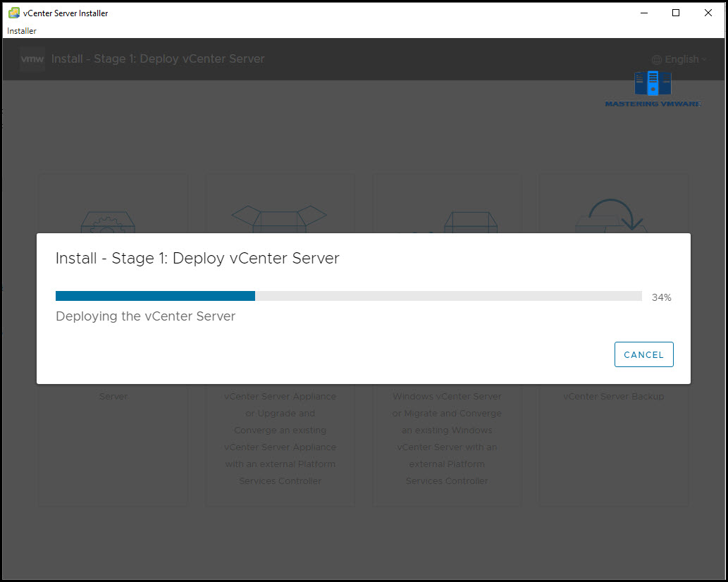
Task: Click the Install card gear box icon
Action: (x=108, y=222)
